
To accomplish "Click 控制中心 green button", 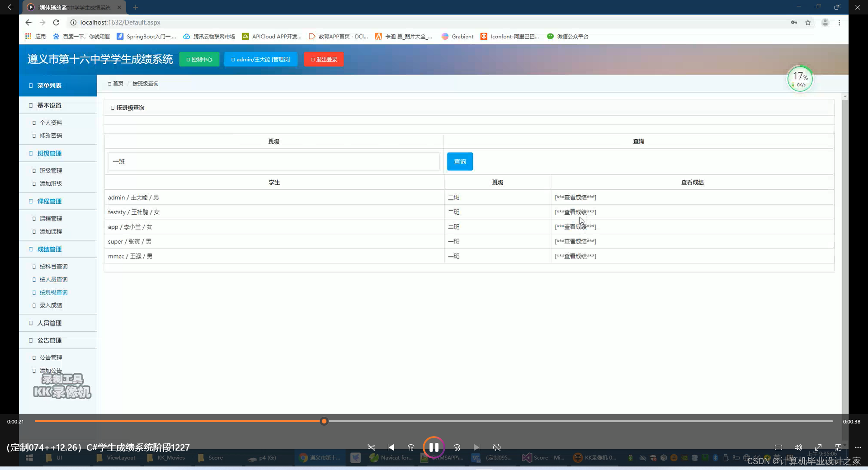I will pyautogui.click(x=199, y=59).
